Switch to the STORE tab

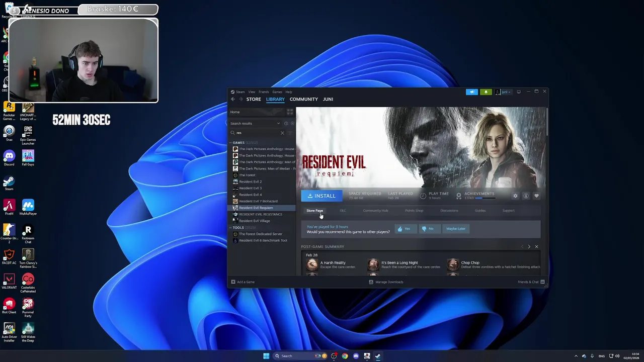(x=254, y=100)
